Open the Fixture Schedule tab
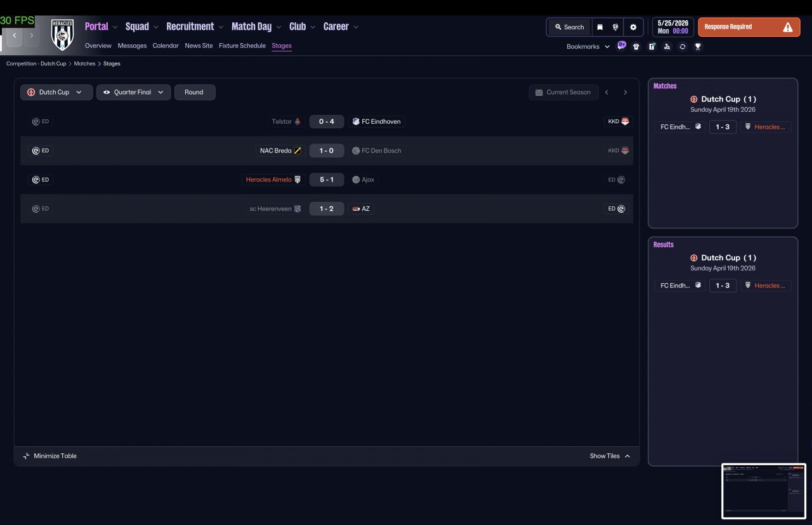Viewport: 812px width, 525px height. 242,46
